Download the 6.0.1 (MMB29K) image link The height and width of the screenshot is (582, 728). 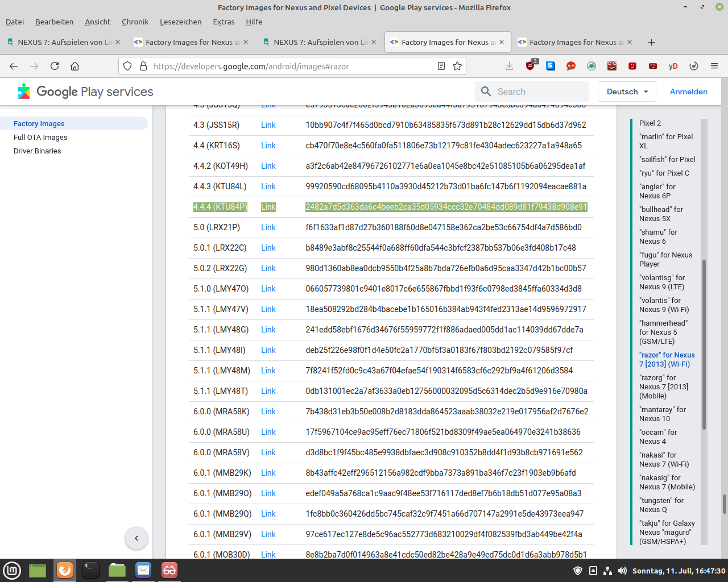pos(268,473)
